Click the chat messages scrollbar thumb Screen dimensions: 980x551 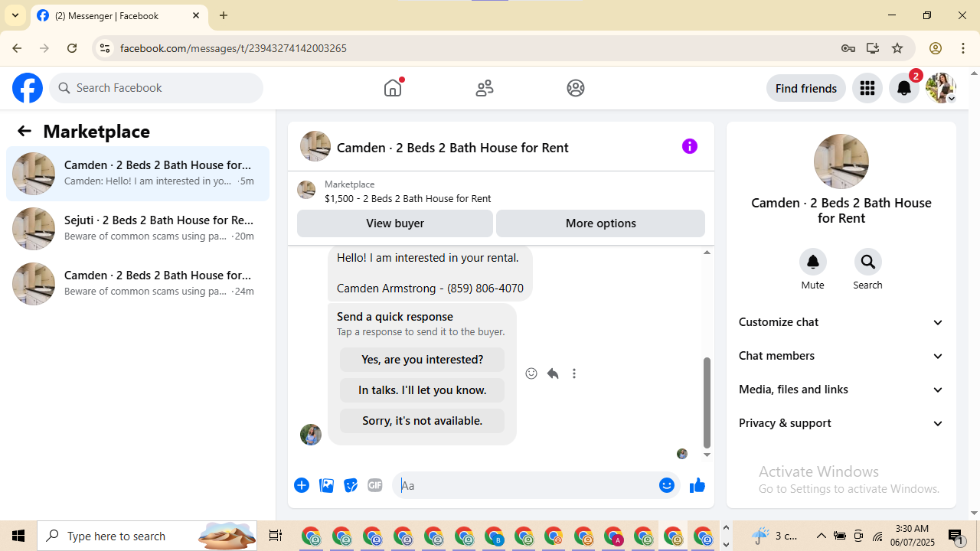click(x=707, y=403)
